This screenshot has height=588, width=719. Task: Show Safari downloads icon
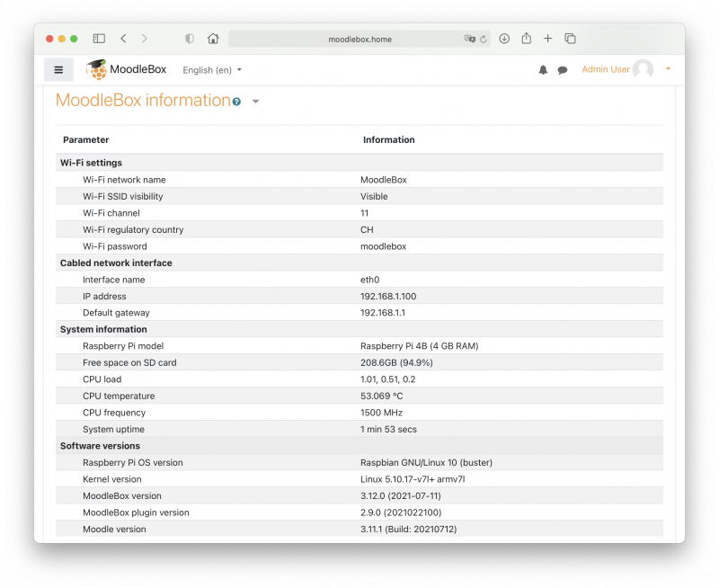tap(504, 39)
